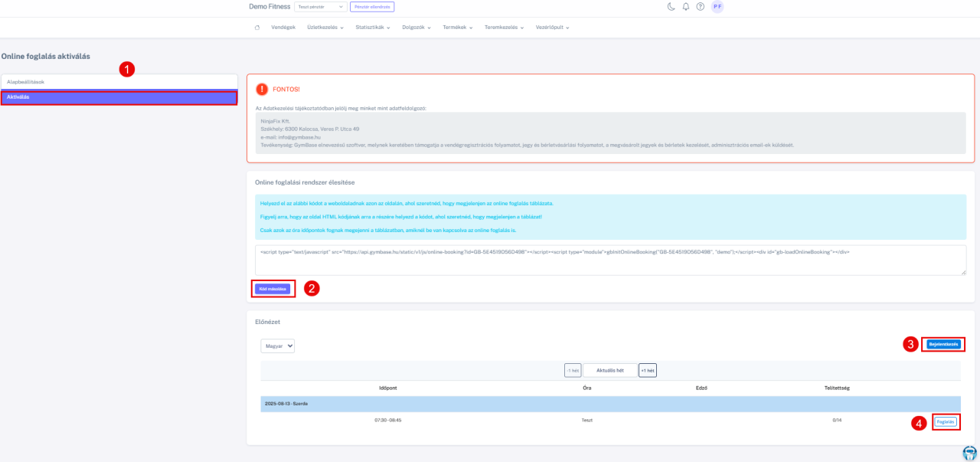Go to the home page icon

[x=257, y=28]
